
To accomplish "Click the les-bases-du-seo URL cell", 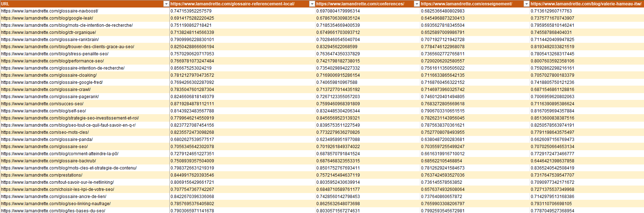I will (x=85, y=211).
